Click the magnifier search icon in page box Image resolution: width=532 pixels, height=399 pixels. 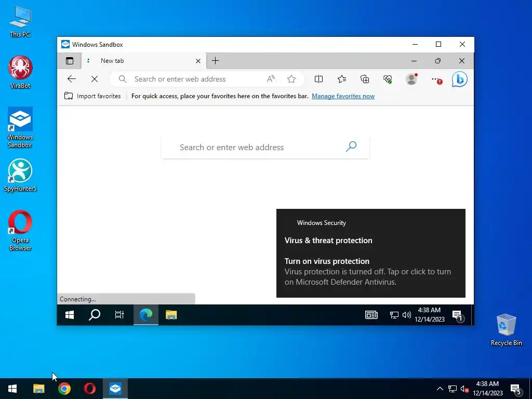(x=351, y=146)
